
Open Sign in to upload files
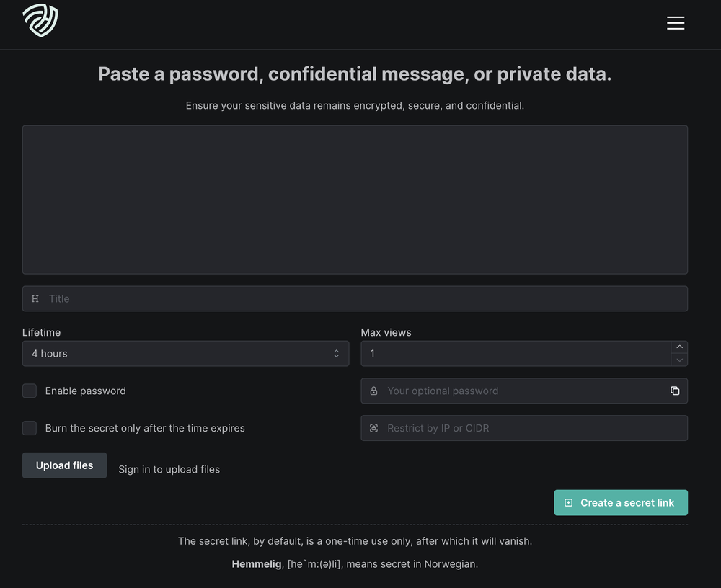[169, 469]
